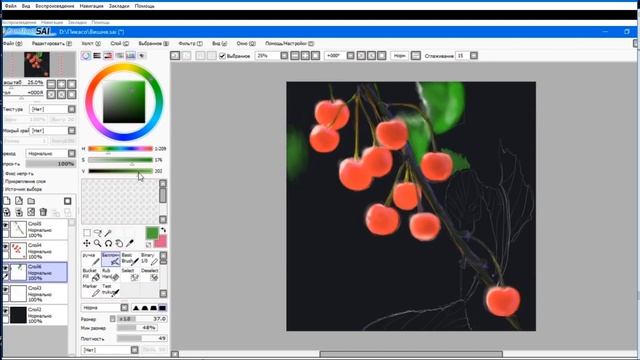Select the zoom magnifier tool

point(98,243)
